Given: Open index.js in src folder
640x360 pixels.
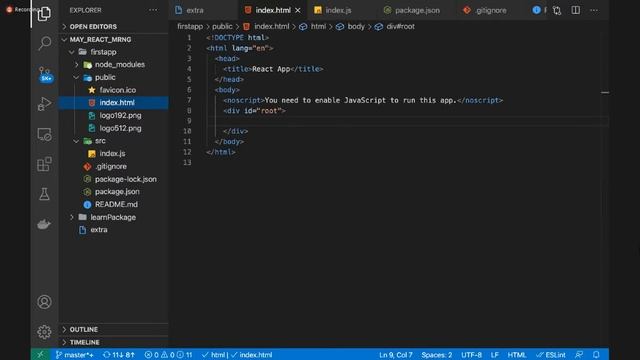Looking at the screenshot, I should coord(113,153).
